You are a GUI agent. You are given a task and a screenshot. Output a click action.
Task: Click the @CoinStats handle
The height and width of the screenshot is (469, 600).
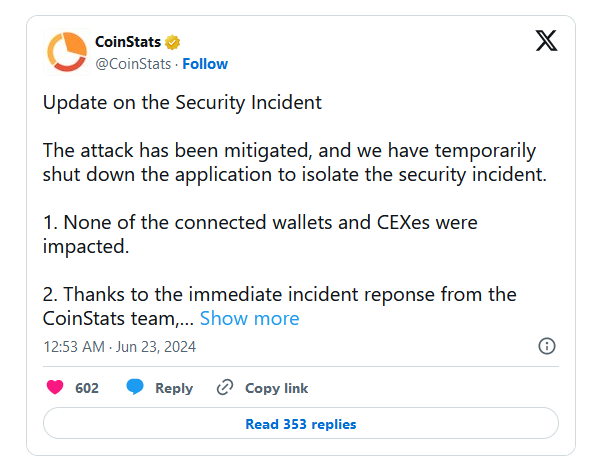click(x=133, y=63)
